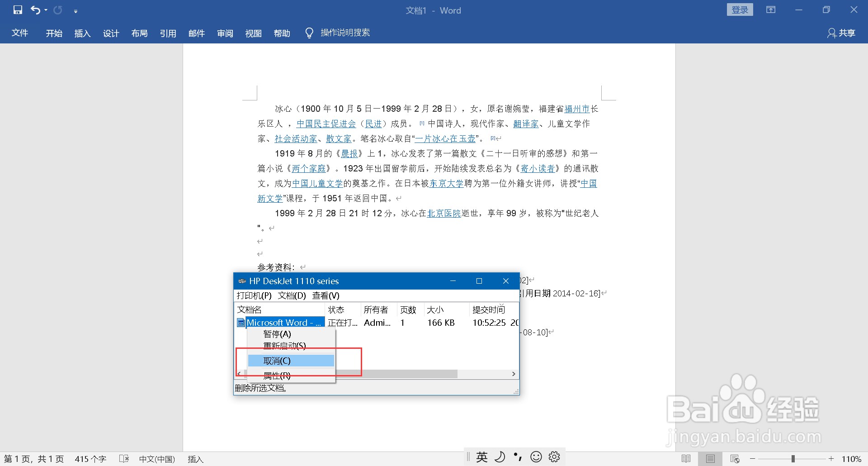Follow the 一片冰心在玉壶 hyperlink
This screenshot has height=466, width=868.
click(x=445, y=139)
